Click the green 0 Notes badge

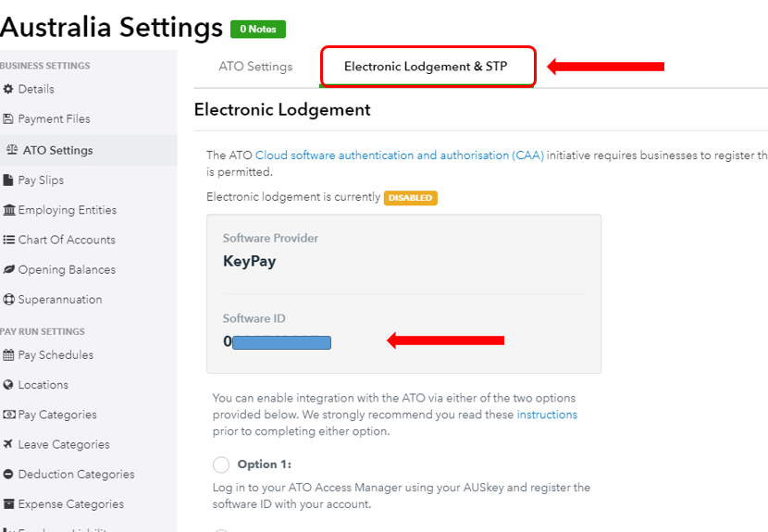(258, 30)
